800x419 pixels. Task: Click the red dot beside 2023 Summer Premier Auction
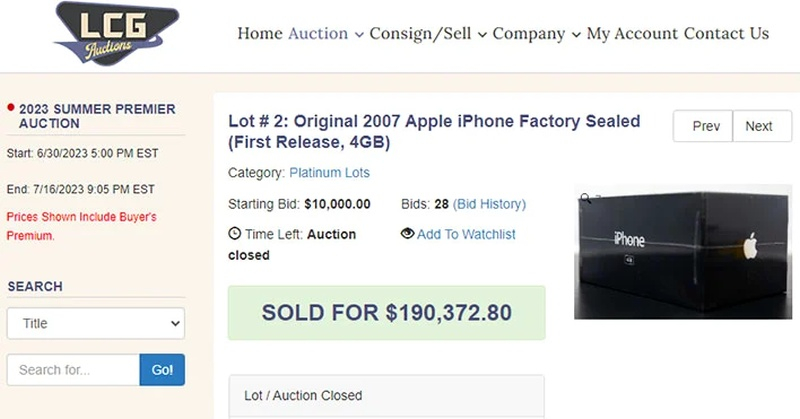(x=10, y=107)
